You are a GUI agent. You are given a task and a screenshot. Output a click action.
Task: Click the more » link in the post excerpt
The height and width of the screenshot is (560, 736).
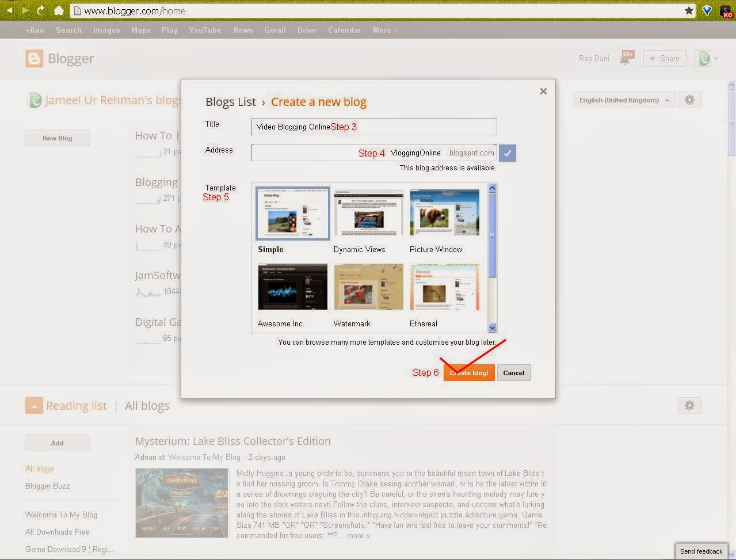click(358, 535)
